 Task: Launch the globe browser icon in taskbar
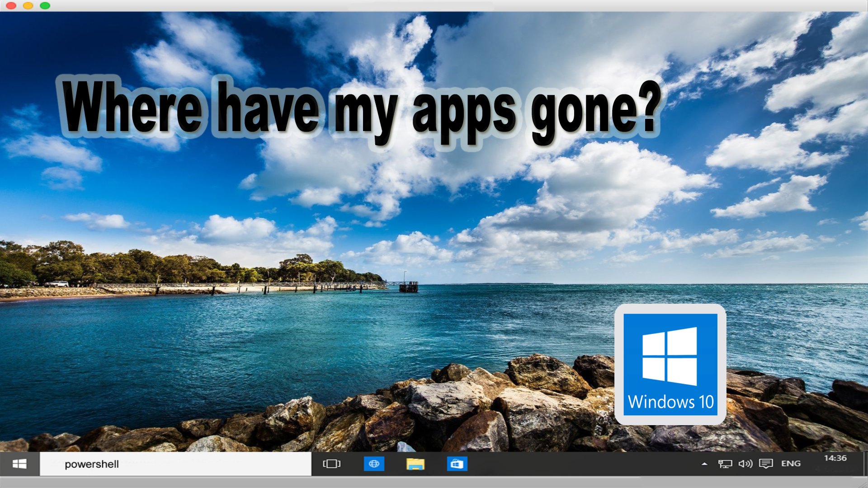(x=374, y=464)
